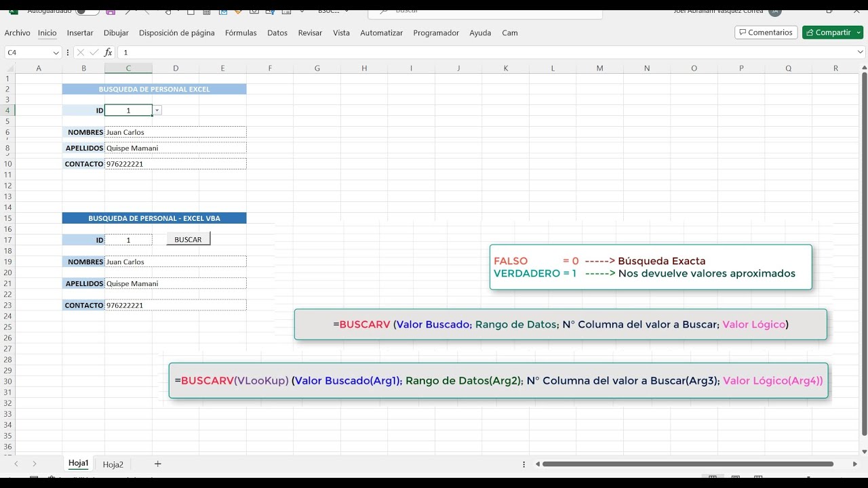Select column header C
The height and width of the screenshot is (488, 868).
[x=128, y=68]
